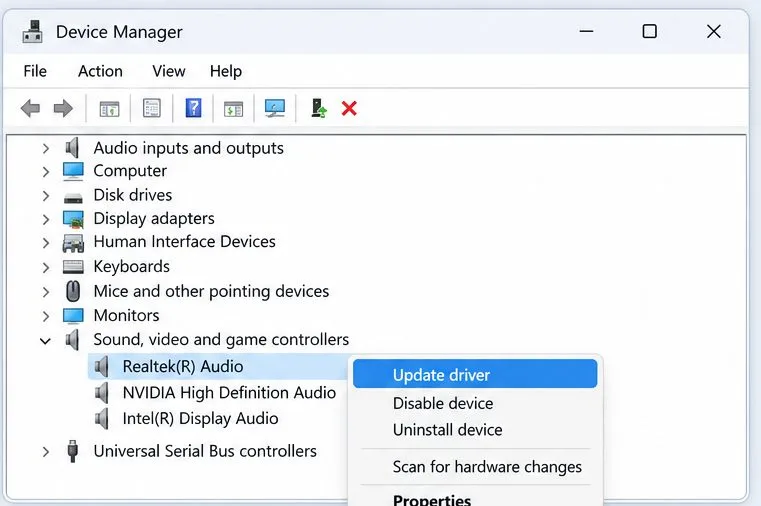
Task: Click the Human Interface Devices icon
Action: [73, 243]
